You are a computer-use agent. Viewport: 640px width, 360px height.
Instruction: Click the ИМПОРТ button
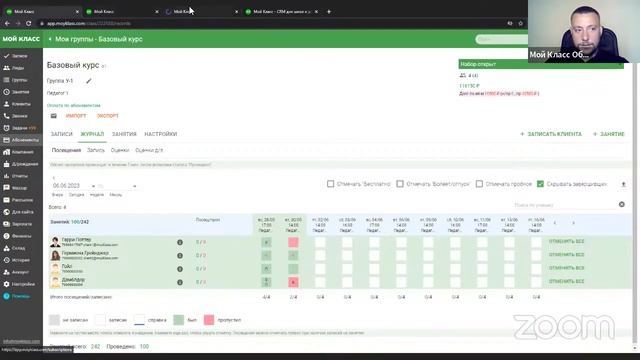76,116
